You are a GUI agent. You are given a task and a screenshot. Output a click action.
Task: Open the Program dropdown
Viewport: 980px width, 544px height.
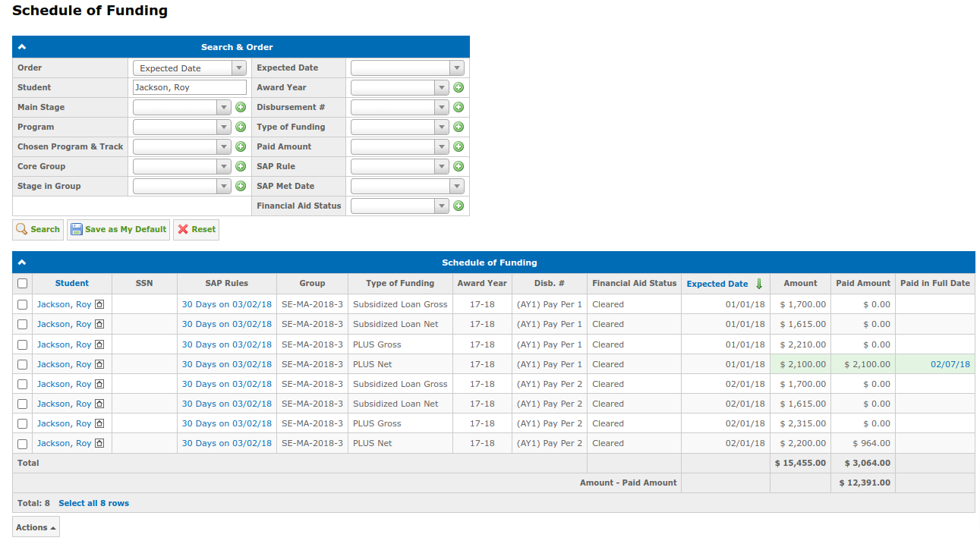pos(182,127)
